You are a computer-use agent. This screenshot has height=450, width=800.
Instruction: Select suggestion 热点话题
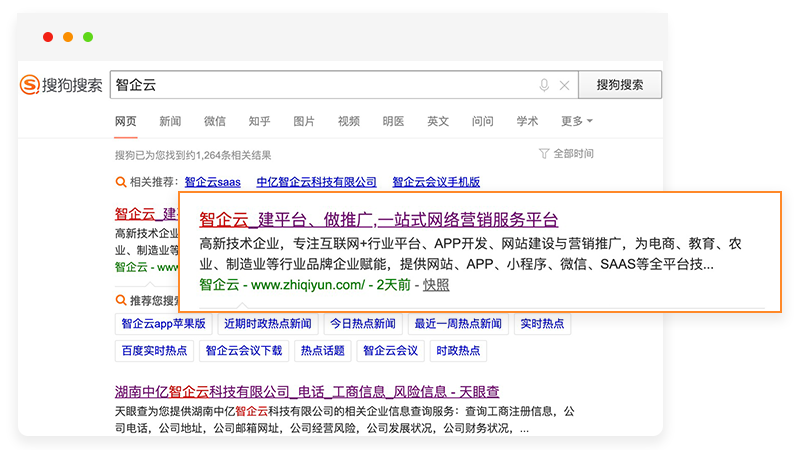coord(322,351)
